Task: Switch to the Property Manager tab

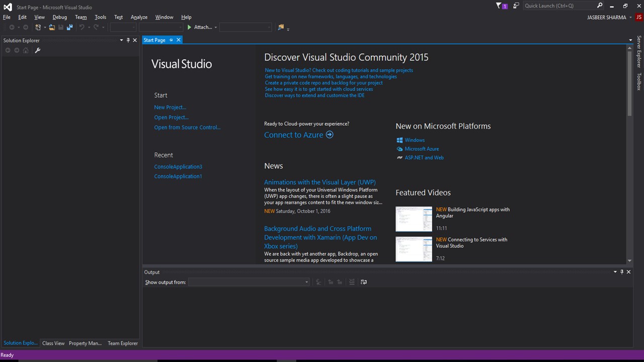Action: coord(85,343)
